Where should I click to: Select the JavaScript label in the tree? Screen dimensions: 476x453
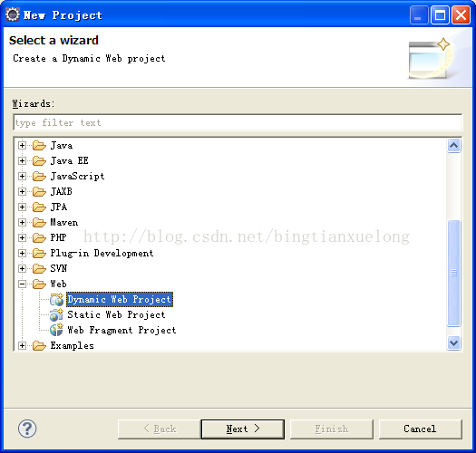coord(77,177)
